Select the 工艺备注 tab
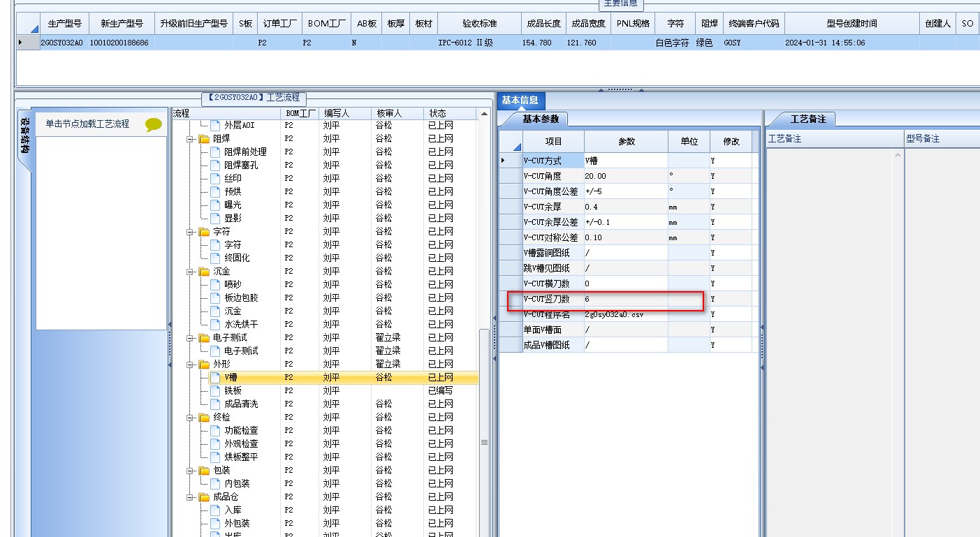Viewport: 980px width, 537px height. tap(807, 119)
